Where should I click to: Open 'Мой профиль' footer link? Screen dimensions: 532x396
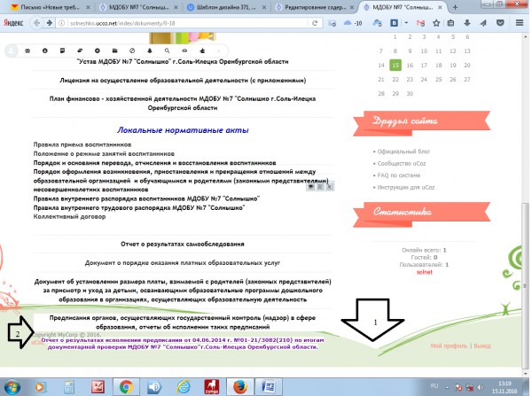coord(449,346)
